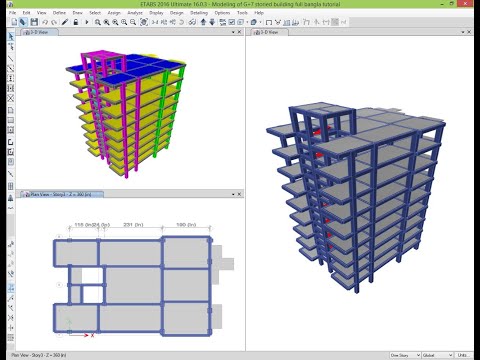
Task: Switch to the right 3-D View tab
Action: point(269,32)
